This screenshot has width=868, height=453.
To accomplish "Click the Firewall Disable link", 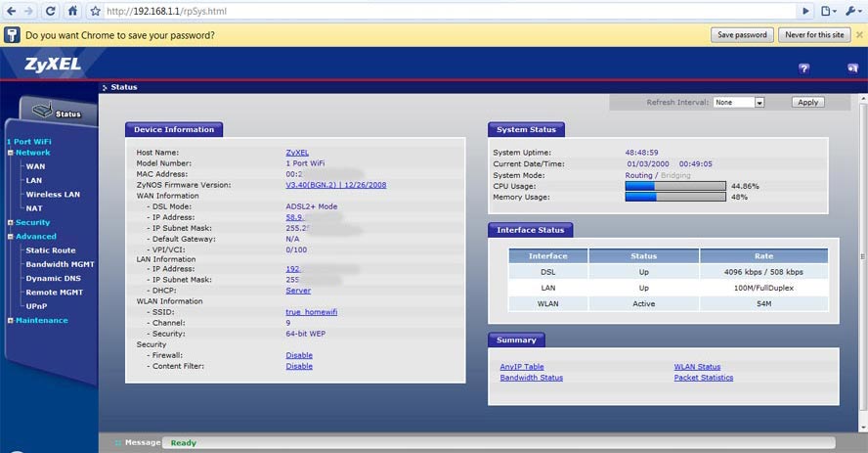I will [x=299, y=355].
